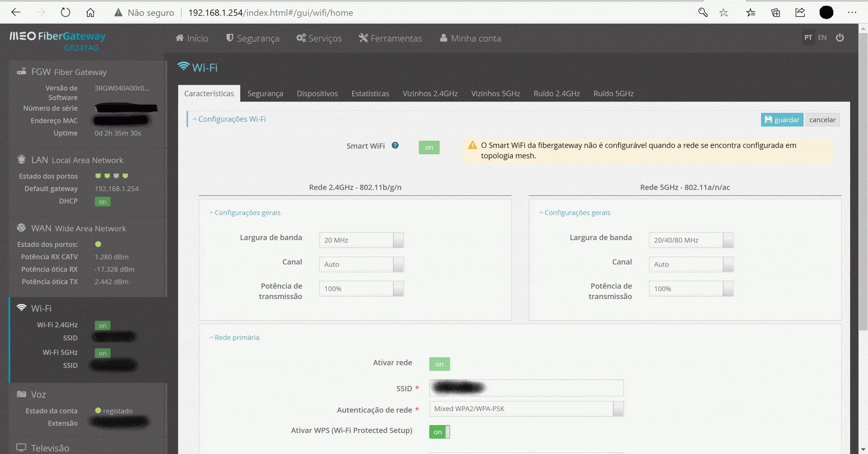
Task: Open Autenticação de rede dropdown
Action: pos(526,409)
